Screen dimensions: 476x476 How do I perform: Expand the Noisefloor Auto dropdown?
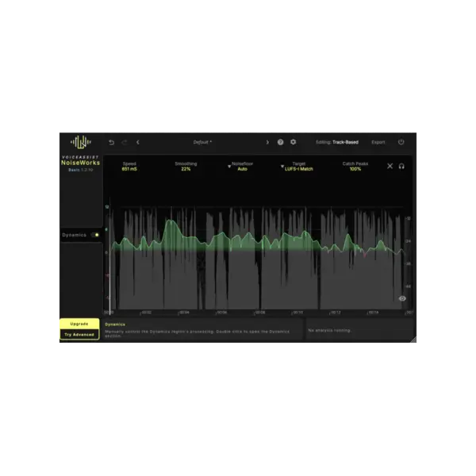click(x=240, y=166)
